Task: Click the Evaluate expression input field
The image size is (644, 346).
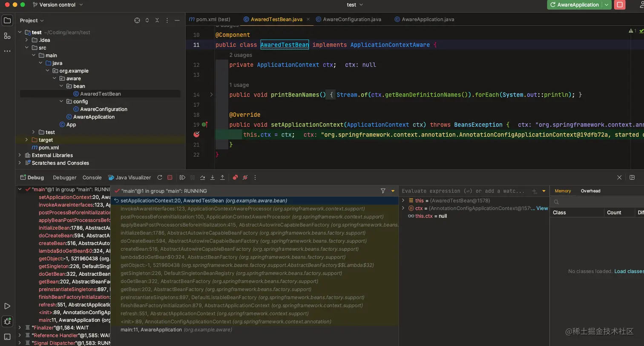Action: 464,191
